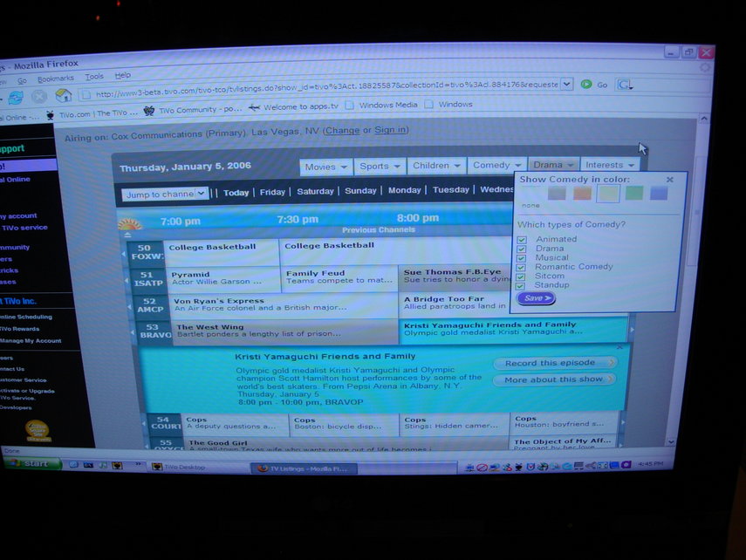Toggle the Sitcom checkbox
This screenshot has width=746, height=560.
click(x=521, y=277)
